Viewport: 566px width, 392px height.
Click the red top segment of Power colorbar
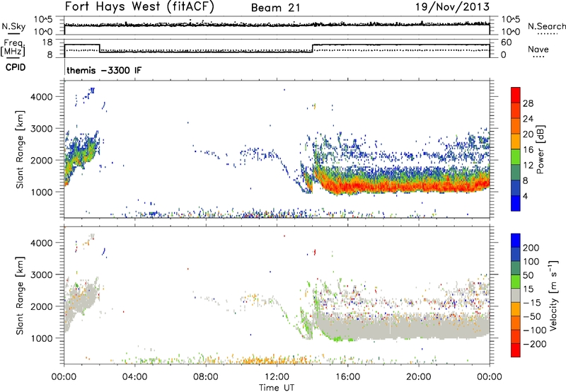point(516,96)
